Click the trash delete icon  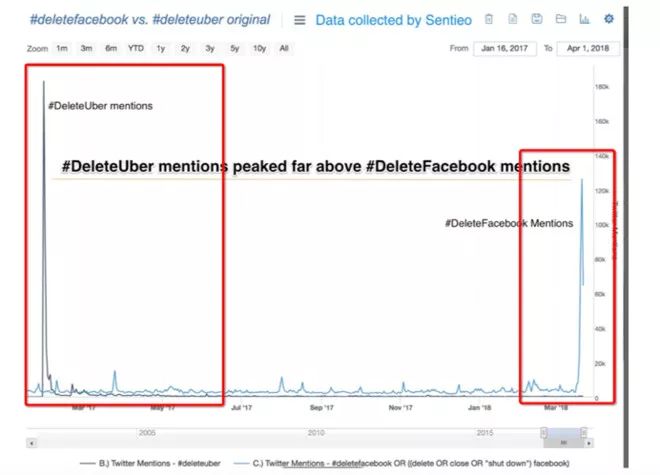(x=489, y=19)
